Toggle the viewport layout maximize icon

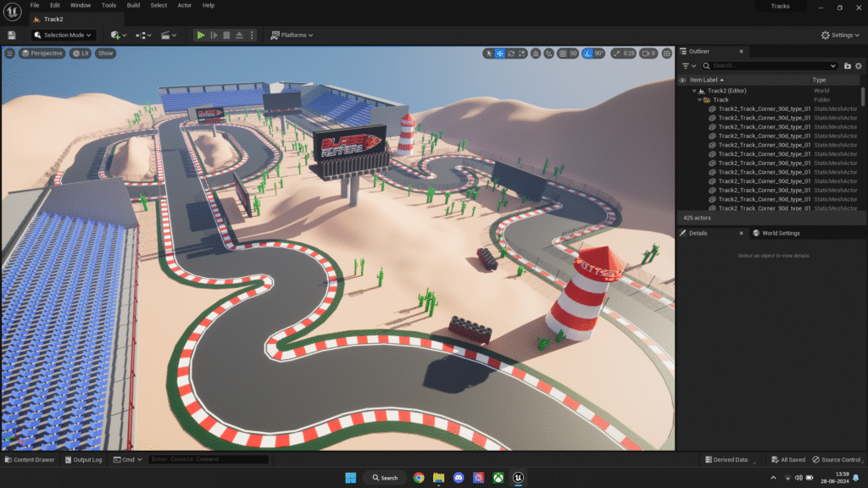point(666,53)
